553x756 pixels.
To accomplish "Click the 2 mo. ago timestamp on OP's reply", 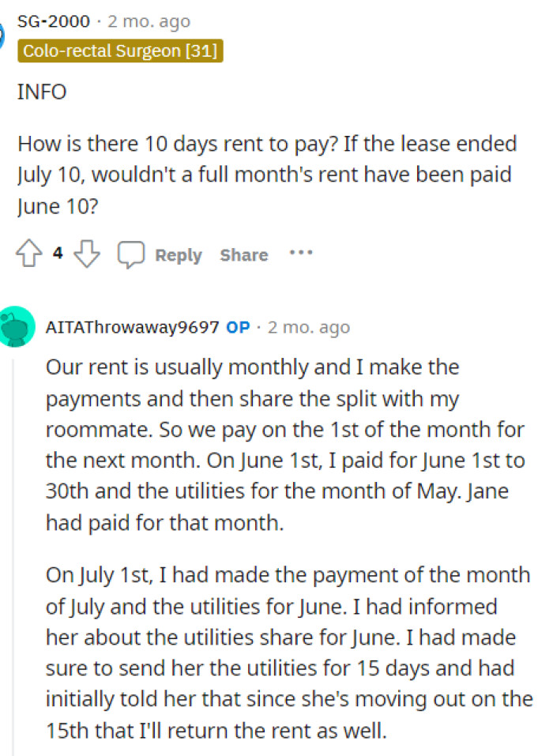I will pos(308,327).
